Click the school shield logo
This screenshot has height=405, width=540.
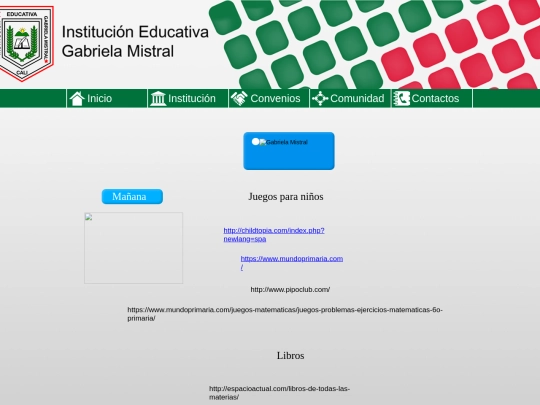point(26,43)
